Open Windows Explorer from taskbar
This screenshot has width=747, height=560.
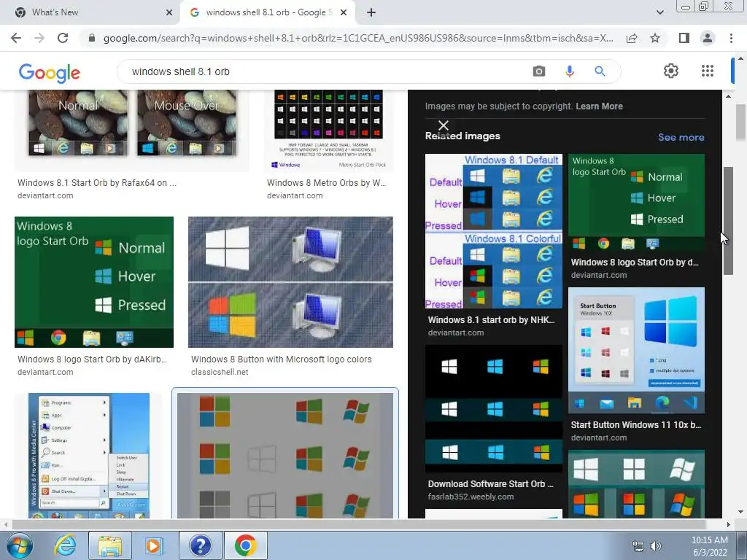coord(110,545)
